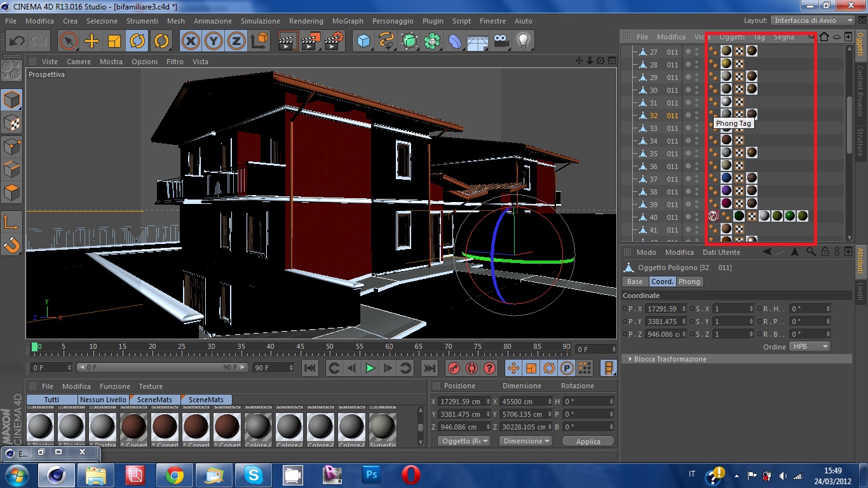This screenshot has width=868, height=488.
Task: Toggle the R.B animation dot
Action: click(760, 334)
